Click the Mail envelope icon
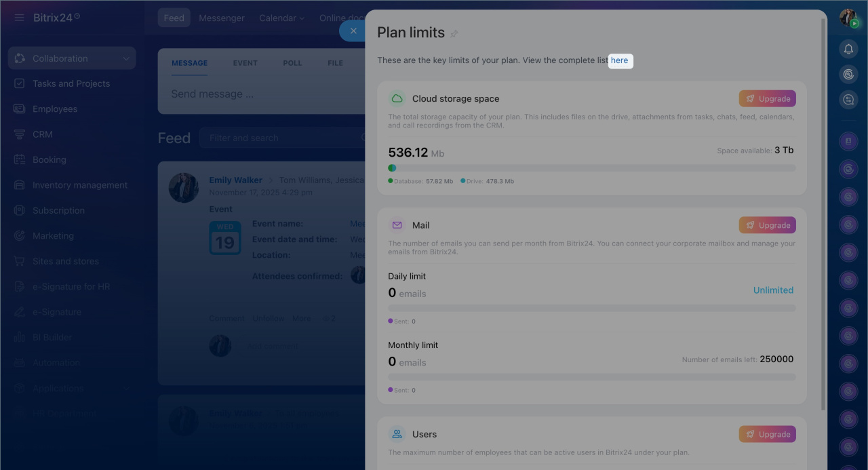868x470 pixels. [x=397, y=225]
